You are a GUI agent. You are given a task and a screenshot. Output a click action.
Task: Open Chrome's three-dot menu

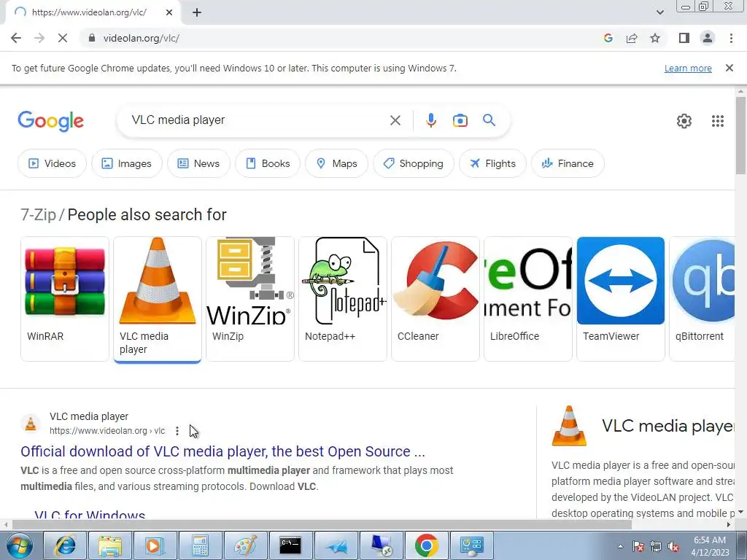pyautogui.click(x=731, y=38)
